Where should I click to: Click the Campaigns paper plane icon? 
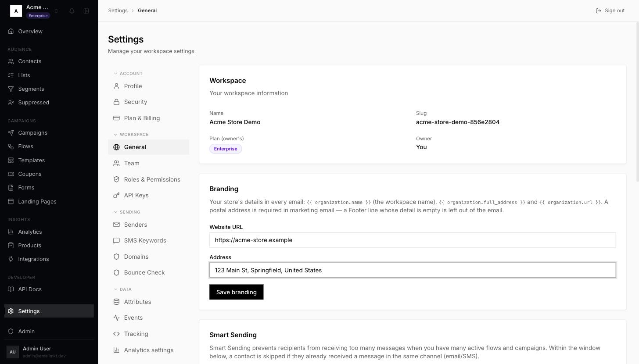click(11, 133)
